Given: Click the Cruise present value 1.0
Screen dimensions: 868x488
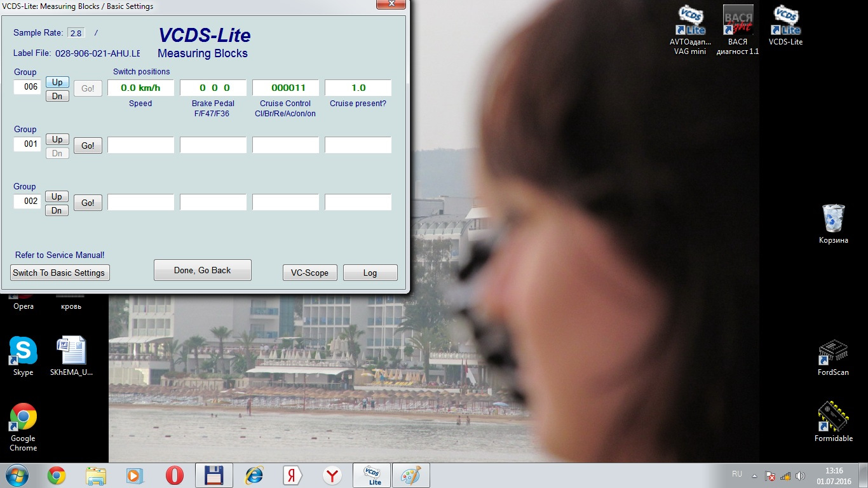Looking at the screenshot, I should (358, 88).
